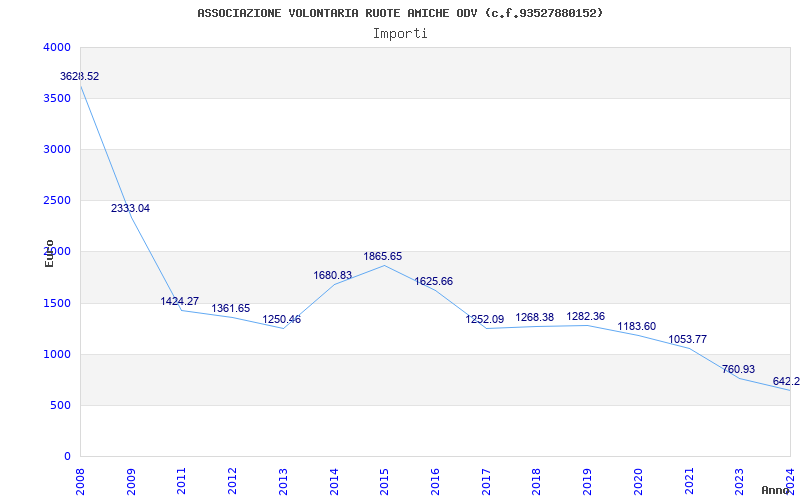Select the 1625.66 value label
Viewport: 800px width, 500px height.
[x=434, y=282]
